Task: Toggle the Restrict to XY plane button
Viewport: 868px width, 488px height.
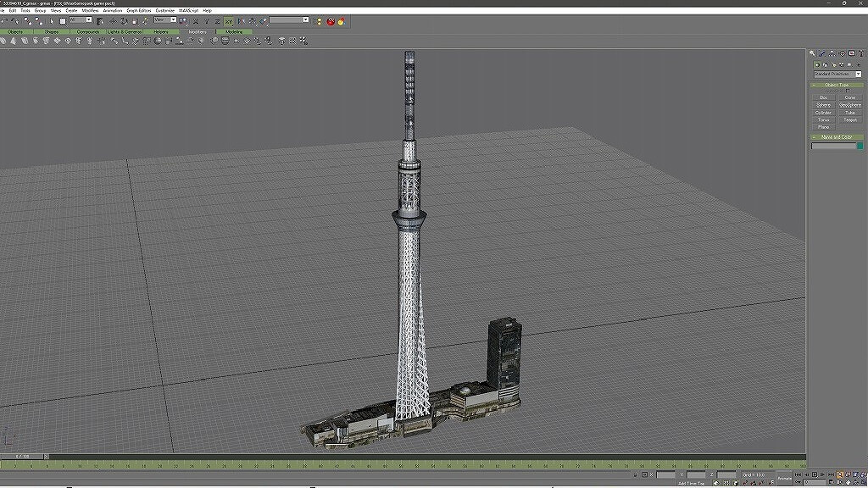Action: pos(229,21)
